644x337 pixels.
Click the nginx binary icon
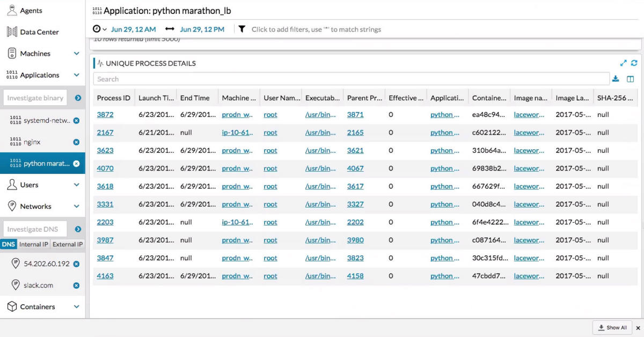pyautogui.click(x=15, y=142)
